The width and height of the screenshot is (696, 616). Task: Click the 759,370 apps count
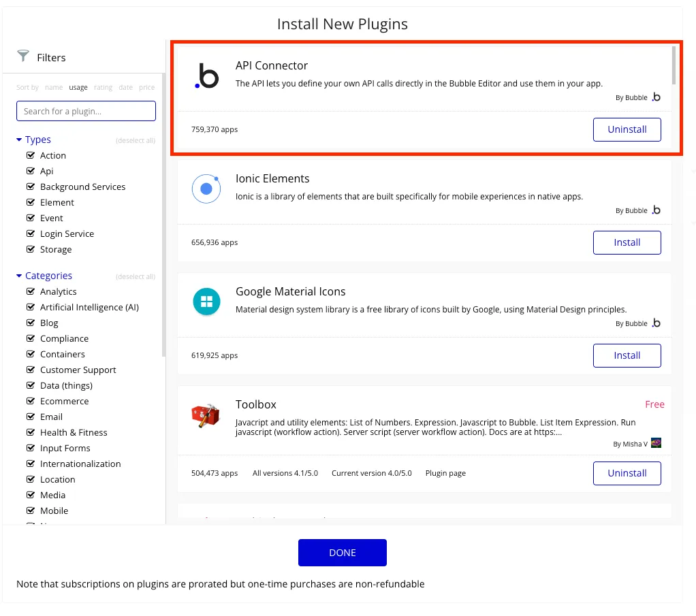pos(215,129)
